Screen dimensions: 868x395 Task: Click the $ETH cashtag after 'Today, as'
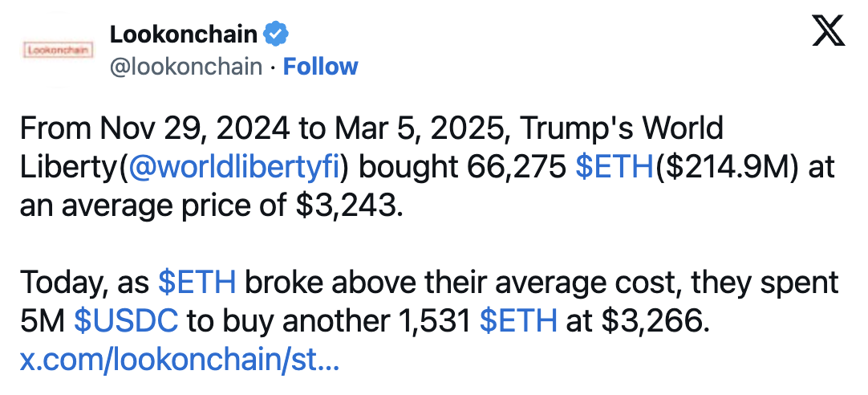click(x=197, y=283)
